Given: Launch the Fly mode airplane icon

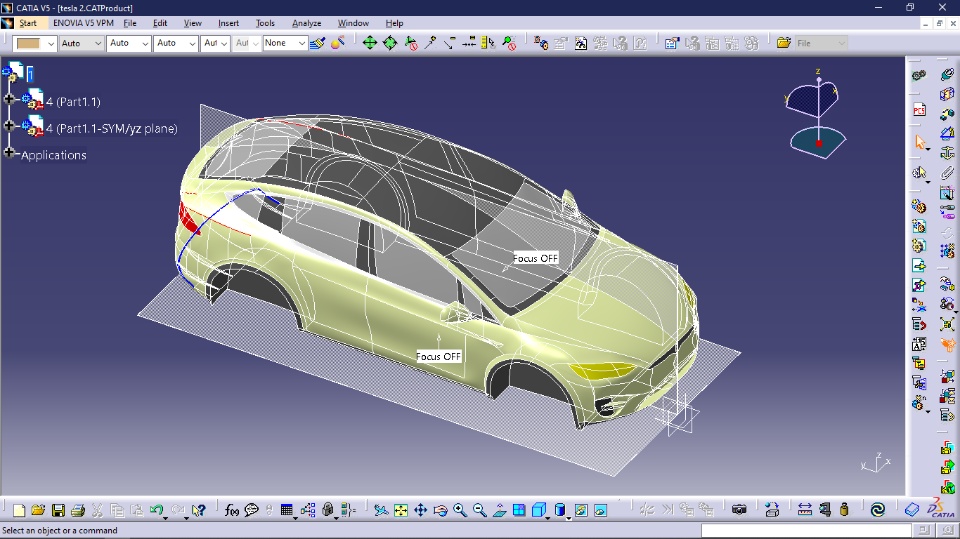Looking at the screenshot, I should [x=381, y=510].
